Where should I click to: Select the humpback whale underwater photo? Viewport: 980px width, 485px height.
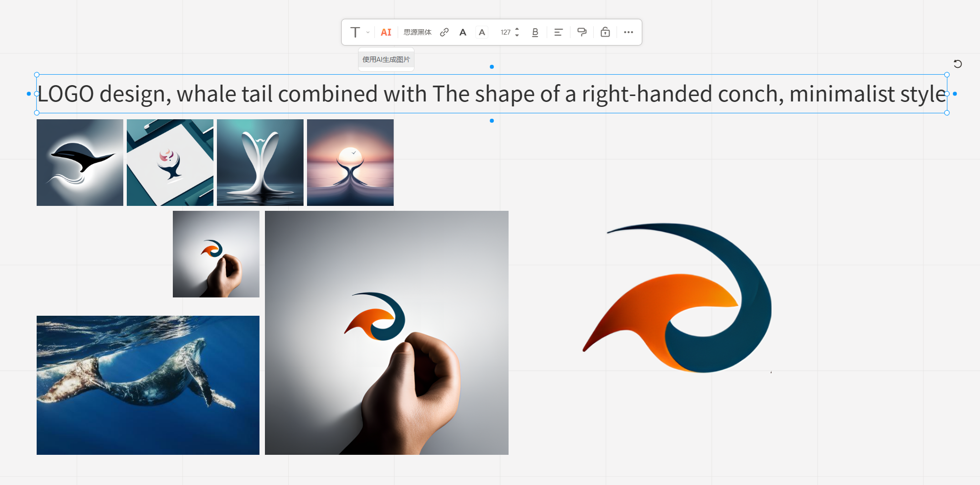[x=148, y=385]
